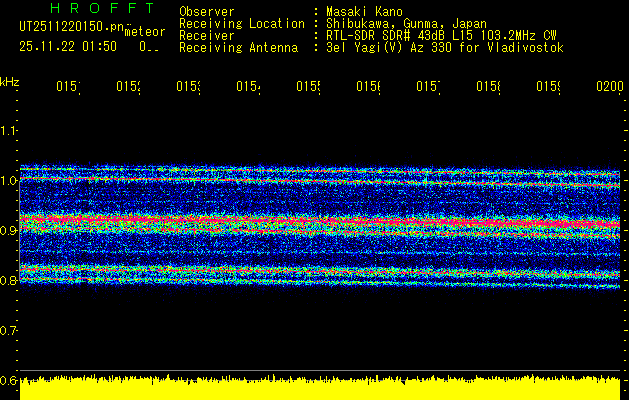Click the 0200 time axis marker
This screenshot has width=629, height=400.
pos(608,88)
